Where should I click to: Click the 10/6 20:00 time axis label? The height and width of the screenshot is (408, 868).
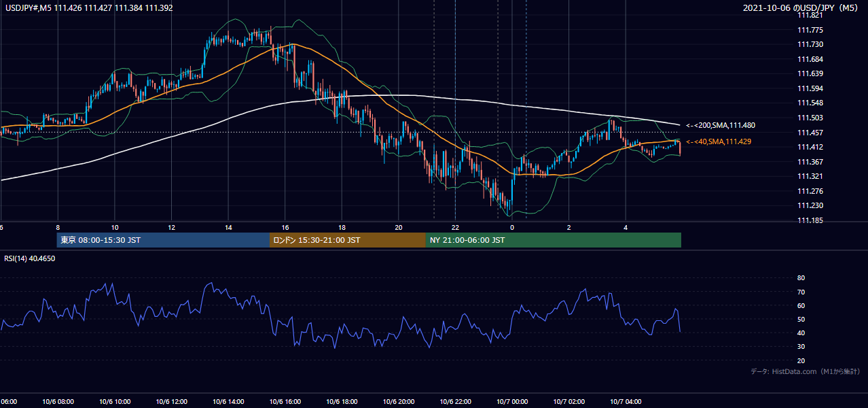point(399,402)
